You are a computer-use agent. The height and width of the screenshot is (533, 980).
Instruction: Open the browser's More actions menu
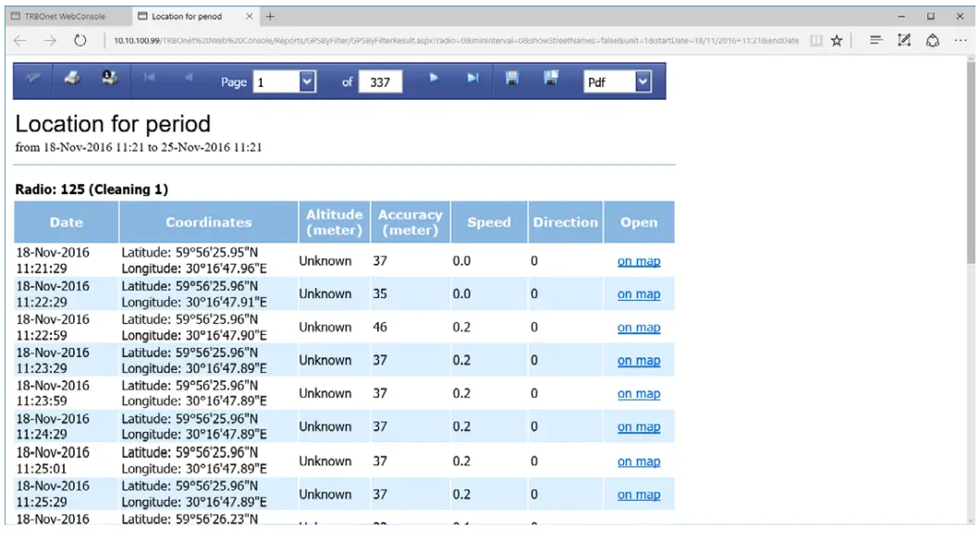(959, 41)
